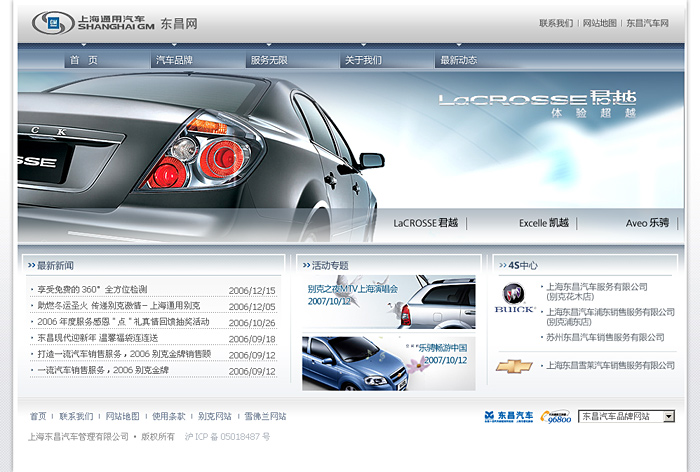Viewport: 700px width, 472px height.
Task: Click the 东昌网 site title text
Action: [179, 24]
